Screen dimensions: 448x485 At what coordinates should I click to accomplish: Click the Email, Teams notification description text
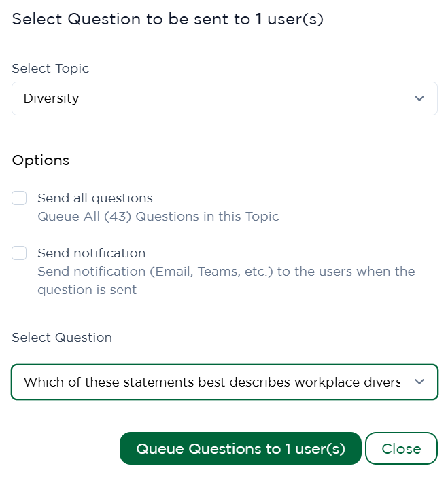click(x=226, y=272)
